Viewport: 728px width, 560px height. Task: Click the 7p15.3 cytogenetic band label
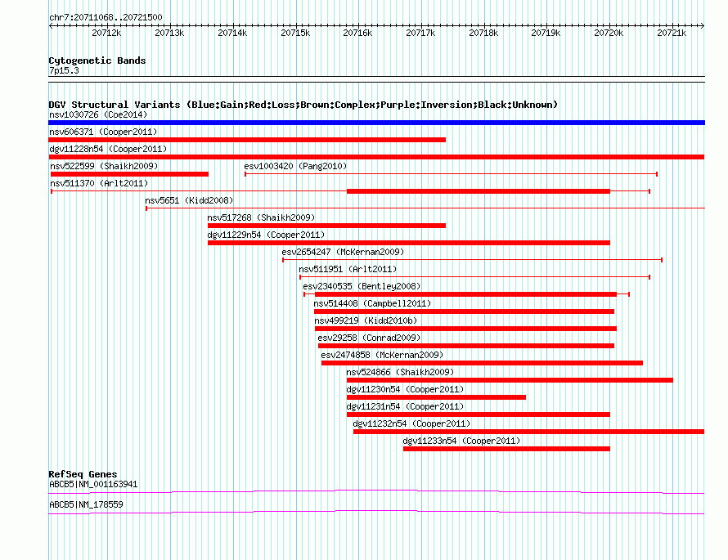(64, 70)
